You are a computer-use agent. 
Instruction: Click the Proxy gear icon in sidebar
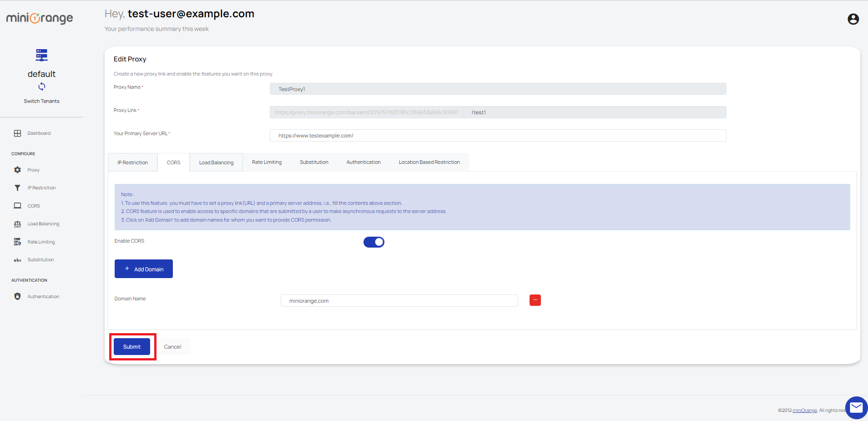(x=17, y=170)
